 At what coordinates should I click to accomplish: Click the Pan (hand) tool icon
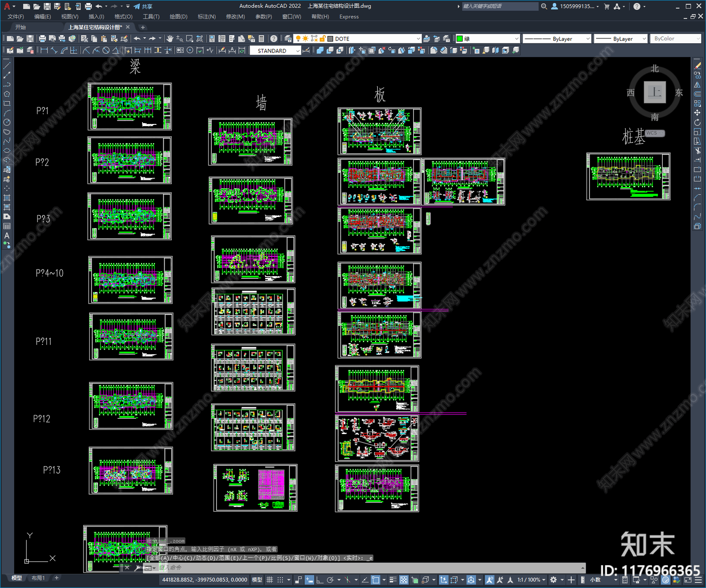tap(170, 39)
